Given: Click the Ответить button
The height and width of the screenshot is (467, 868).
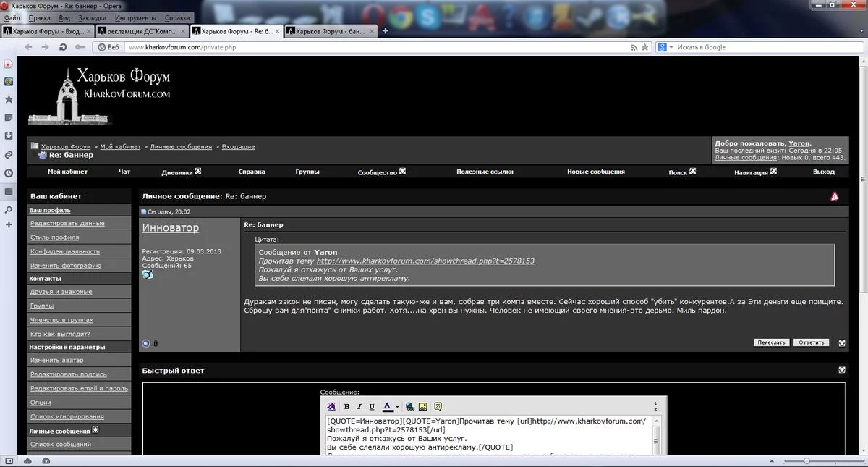Looking at the screenshot, I should coord(811,342).
